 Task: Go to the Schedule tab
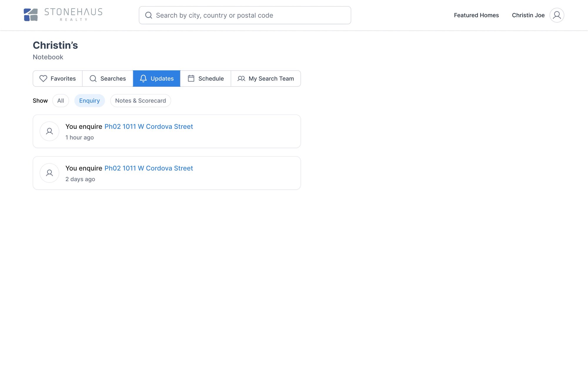(206, 79)
